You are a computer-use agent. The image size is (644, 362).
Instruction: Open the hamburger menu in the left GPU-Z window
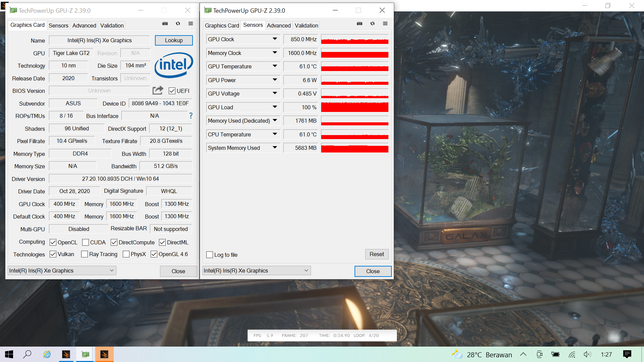point(191,23)
